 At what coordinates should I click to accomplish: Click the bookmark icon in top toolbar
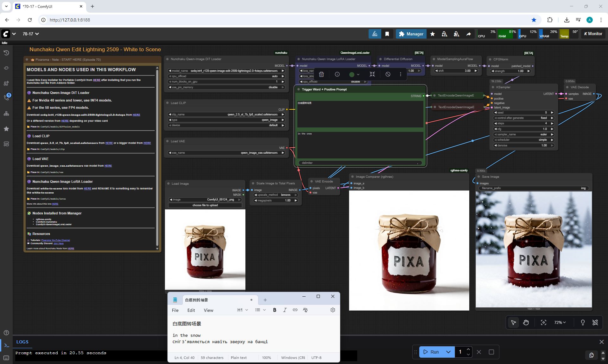click(x=387, y=34)
